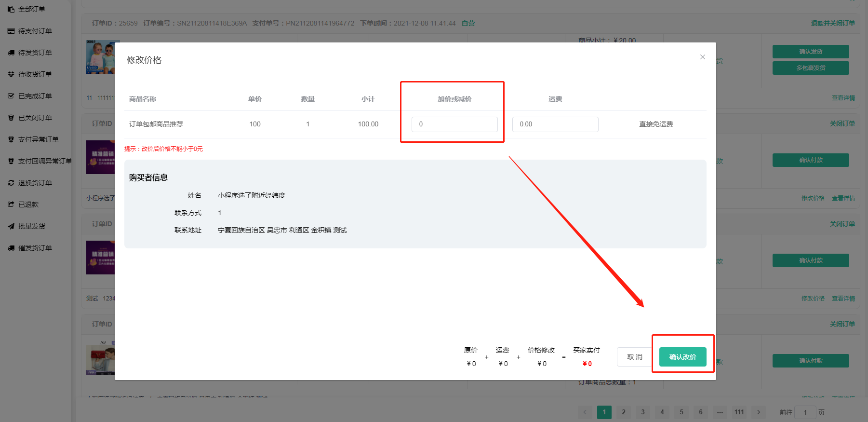The width and height of the screenshot is (868, 422).
Task: Go to page 2 in pagination
Action: (x=623, y=412)
